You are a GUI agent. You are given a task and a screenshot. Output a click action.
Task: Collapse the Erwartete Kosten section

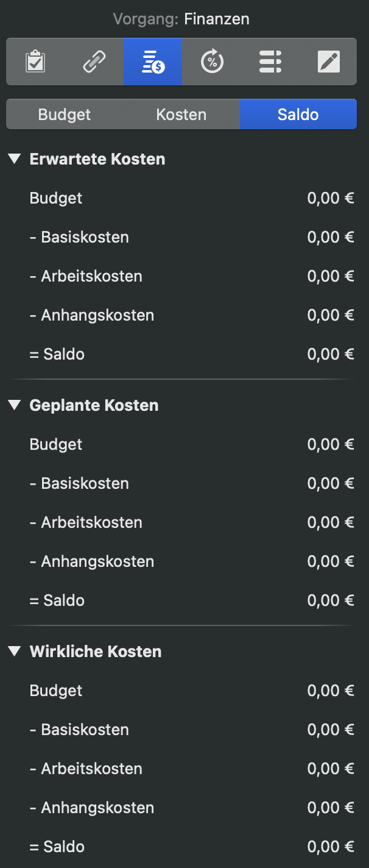point(14,158)
